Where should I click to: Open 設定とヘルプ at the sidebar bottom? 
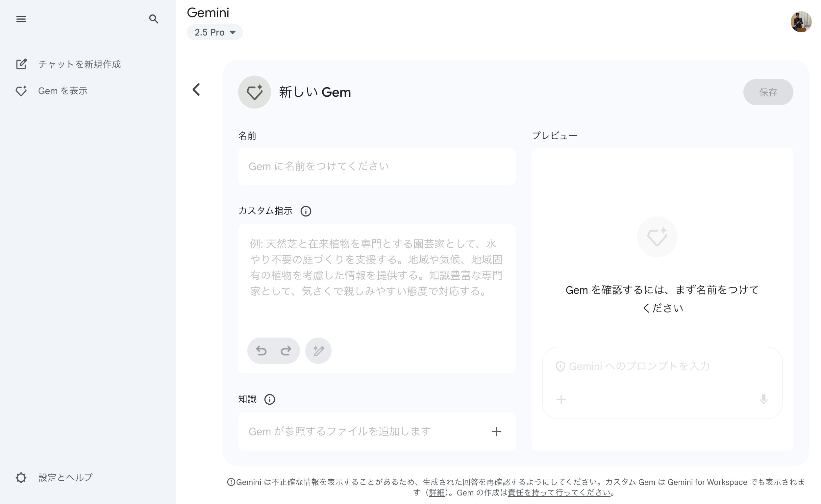[x=65, y=477]
